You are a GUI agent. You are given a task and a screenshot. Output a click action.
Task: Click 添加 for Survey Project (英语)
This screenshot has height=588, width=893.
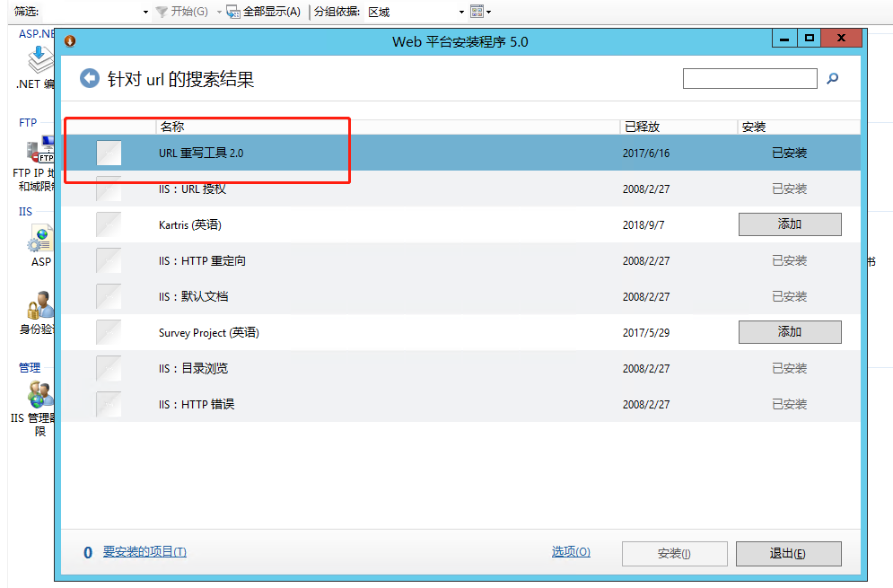(x=789, y=331)
